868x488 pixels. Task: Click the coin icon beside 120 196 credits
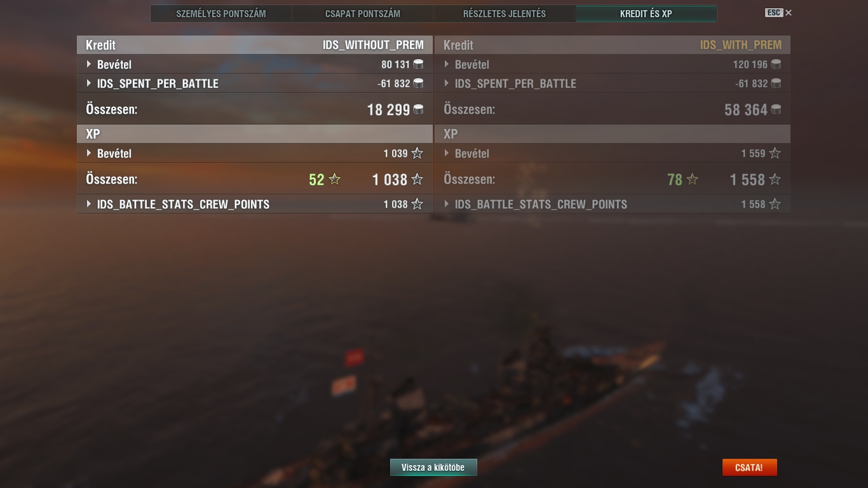pos(776,64)
